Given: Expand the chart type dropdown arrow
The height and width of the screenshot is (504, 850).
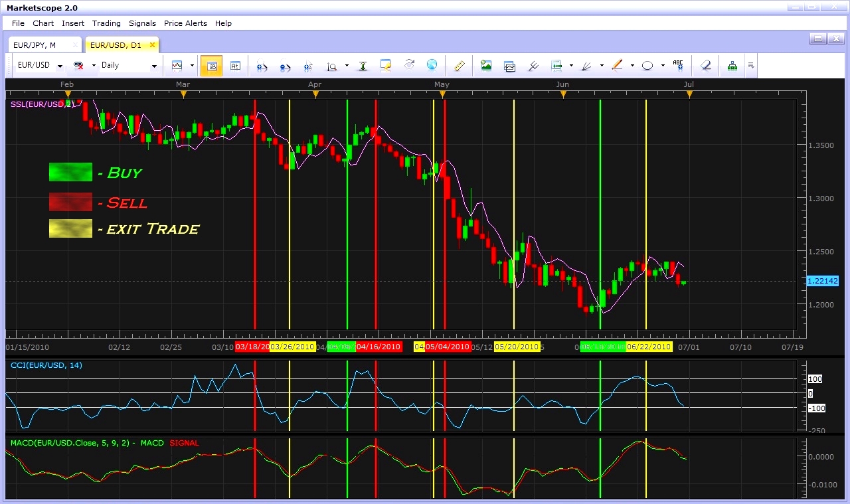Looking at the screenshot, I should [x=192, y=66].
